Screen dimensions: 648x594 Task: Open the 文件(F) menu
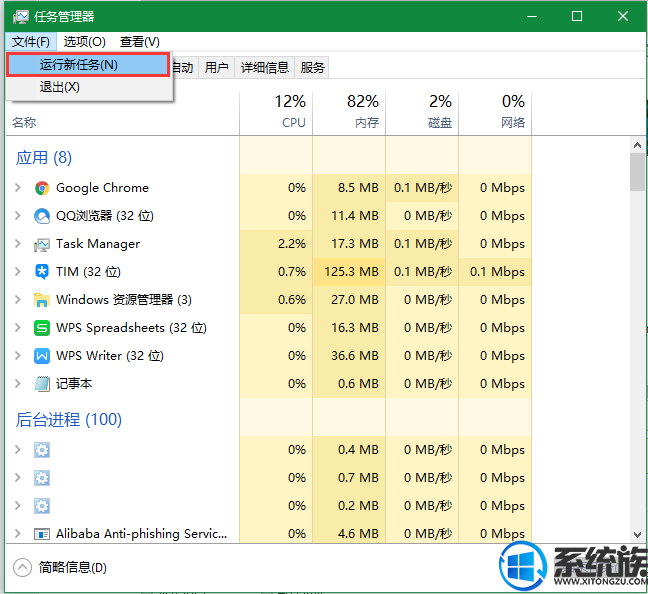(31, 42)
